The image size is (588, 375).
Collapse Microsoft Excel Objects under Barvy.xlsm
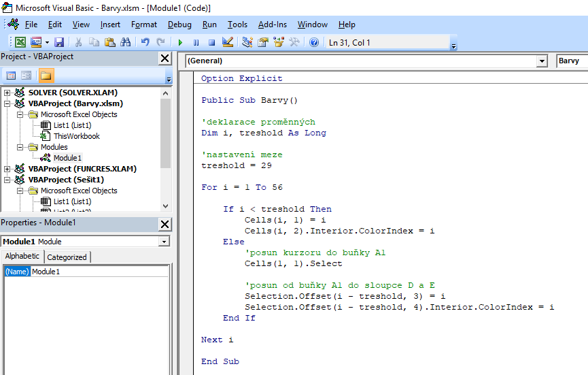tap(20, 114)
